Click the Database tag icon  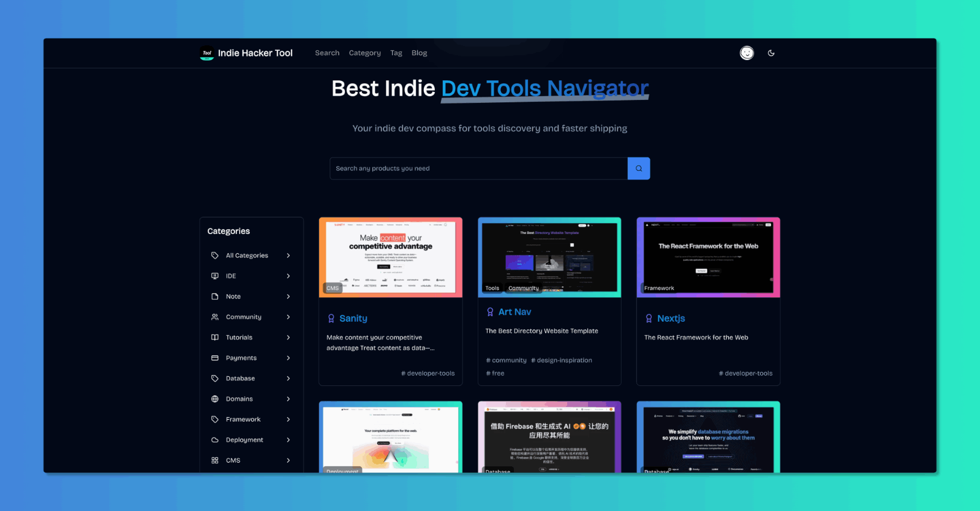(x=215, y=379)
